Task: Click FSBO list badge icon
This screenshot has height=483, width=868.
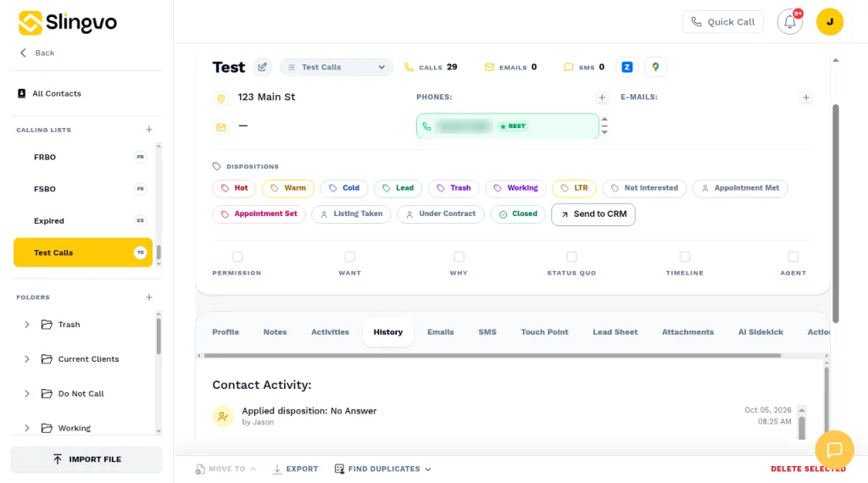Action: pyautogui.click(x=140, y=189)
